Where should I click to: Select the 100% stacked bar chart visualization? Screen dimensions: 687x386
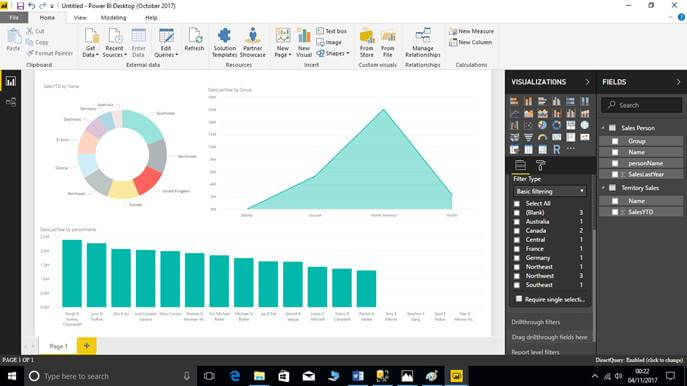[570, 101]
